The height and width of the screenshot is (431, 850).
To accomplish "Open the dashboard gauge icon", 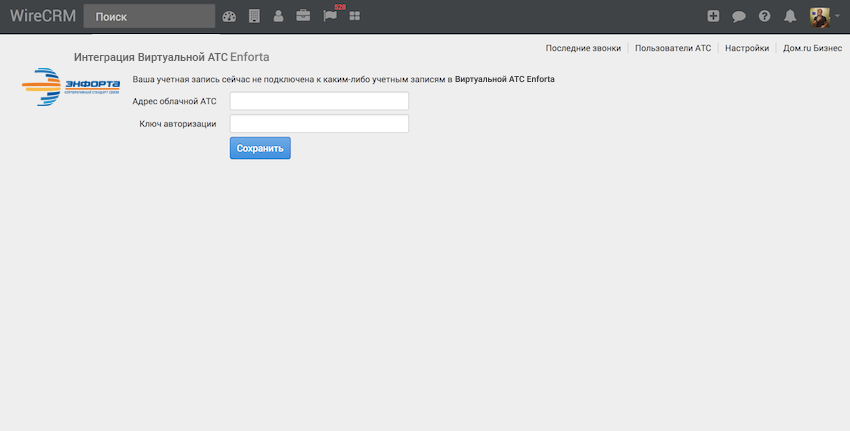I will pyautogui.click(x=229, y=16).
